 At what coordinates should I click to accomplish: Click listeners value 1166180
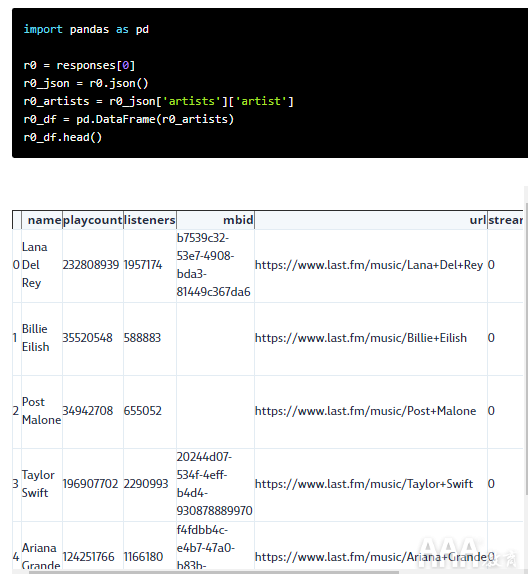pyautogui.click(x=144, y=557)
